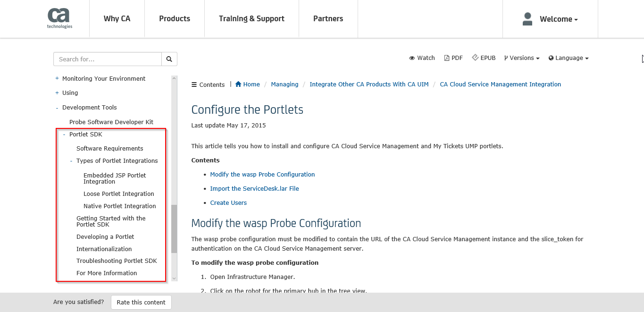Download the page as PDF
644x312 pixels.
pyautogui.click(x=453, y=58)
